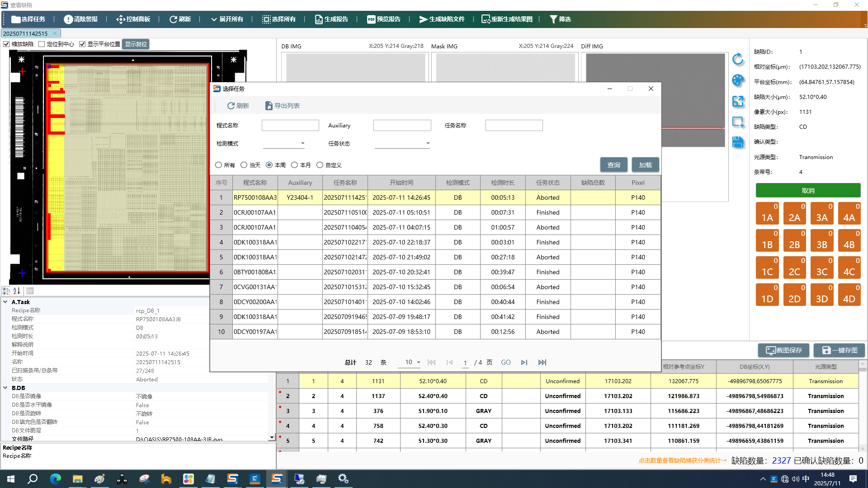868x488 pixels.
Task: Click 导出列表 export list in dialog
Action: (283, 106)
